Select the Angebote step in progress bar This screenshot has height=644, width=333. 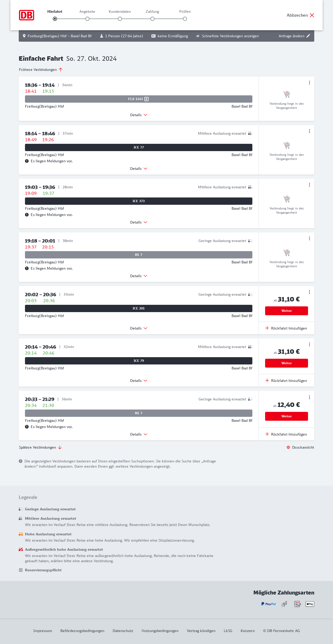tap(87, 18)
